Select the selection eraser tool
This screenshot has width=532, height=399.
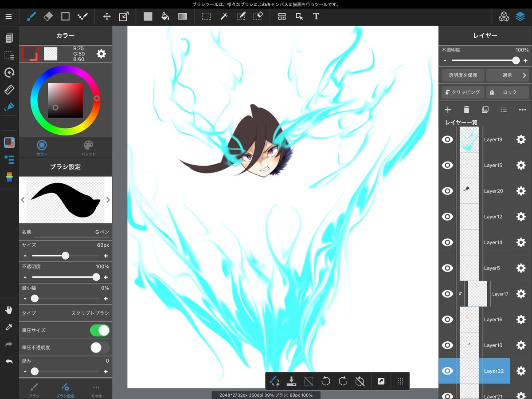tap(258, 17)
